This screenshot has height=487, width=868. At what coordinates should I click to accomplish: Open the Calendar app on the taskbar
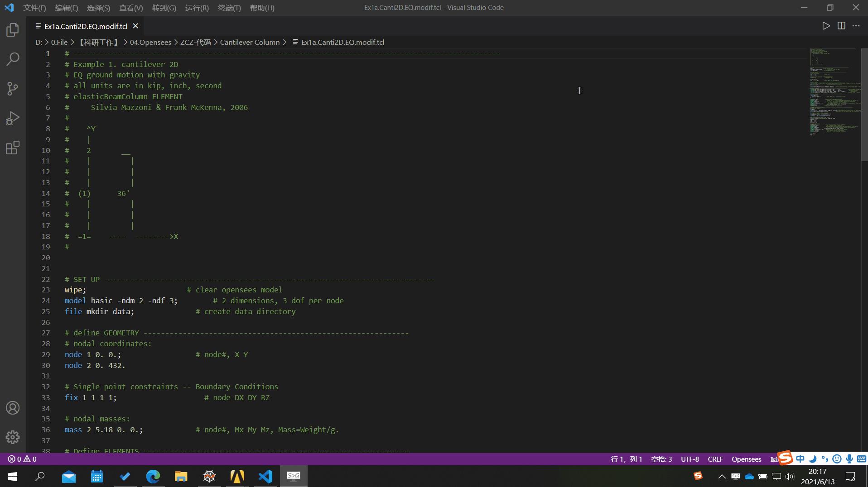click(97, 476)
